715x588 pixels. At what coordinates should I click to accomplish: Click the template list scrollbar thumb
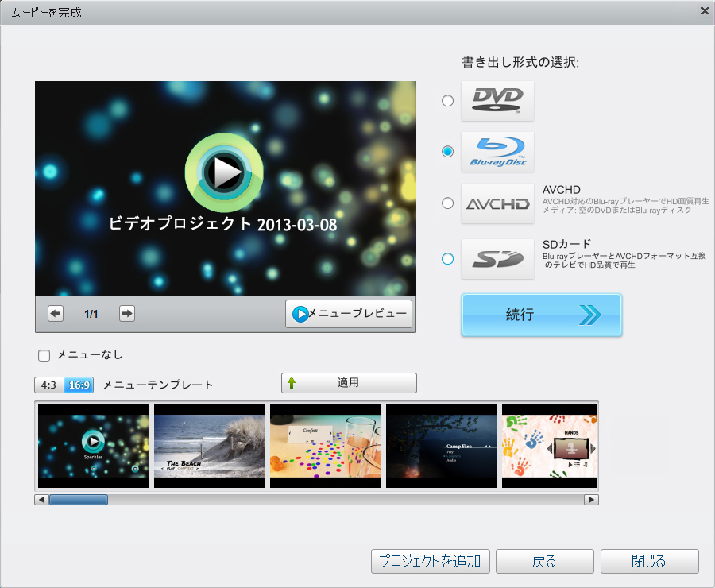pyautogui.click(x=79, y=500)
